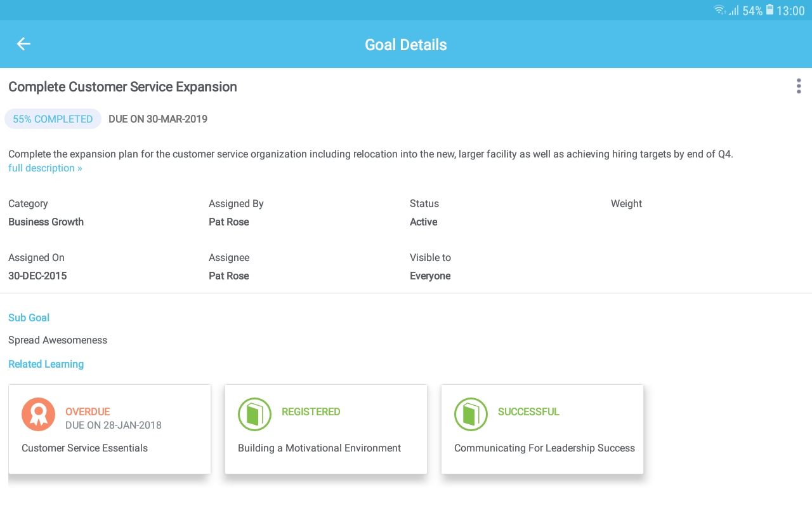Tap the clock in the status bar
812x508 pixels.
coord(789,11)
